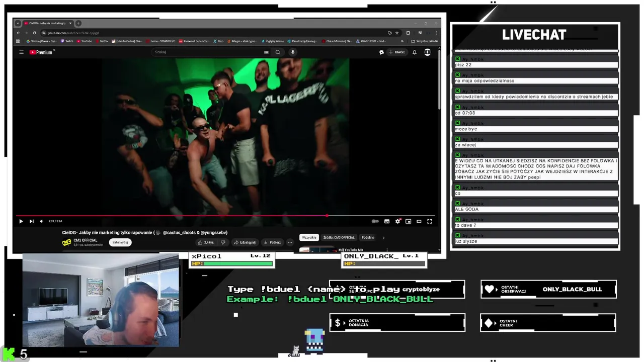Open the Utwórz create menu
This screenshot has width=644, height=362.
(x=397, y=52)
